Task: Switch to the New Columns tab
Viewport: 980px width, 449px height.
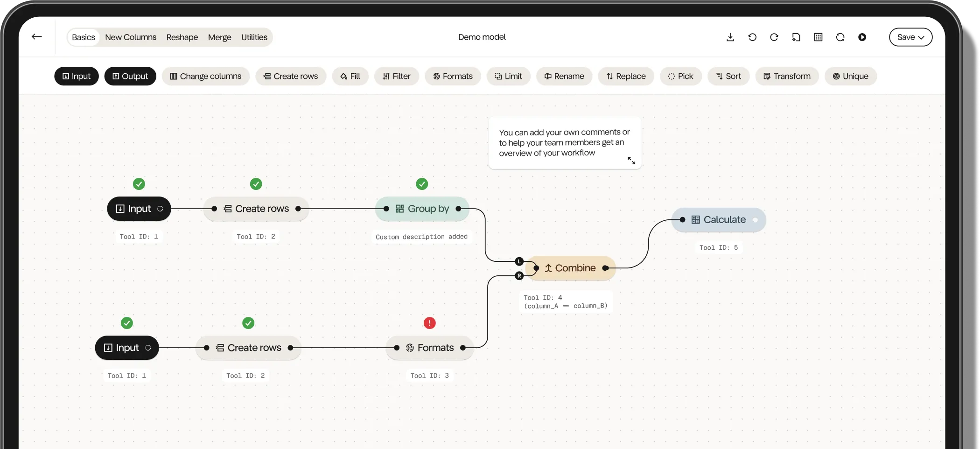Action: click(131, 37)
